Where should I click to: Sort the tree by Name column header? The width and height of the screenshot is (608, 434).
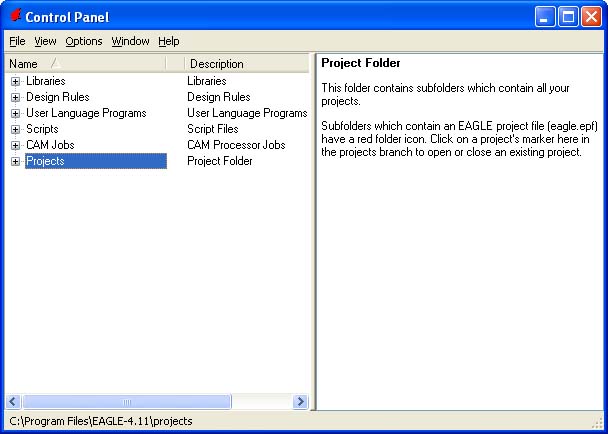[x=85, y=64]
